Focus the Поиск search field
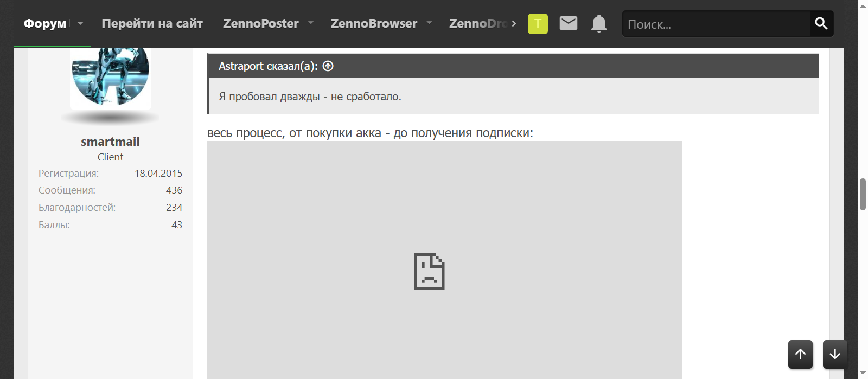868x379 pixels. coord(716,24)
